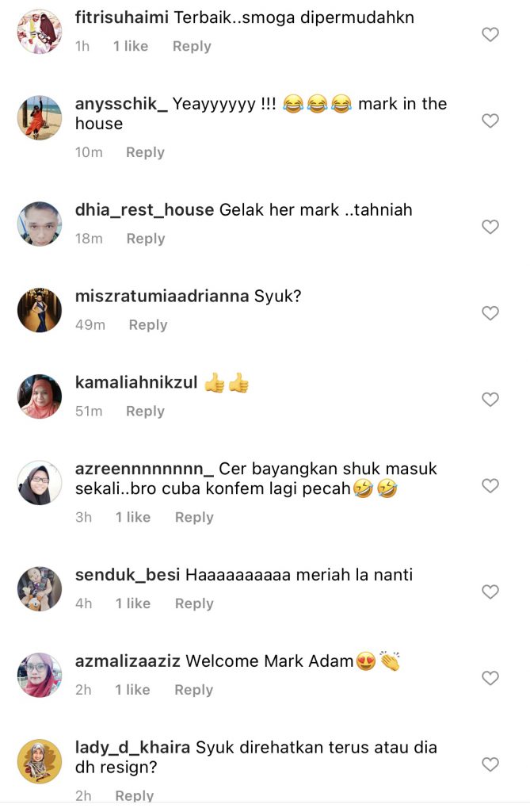This screenshot has width=530, height=812.
Task: Open kamaliahnikzul's profile avatar
Action: tap(40, 396)
